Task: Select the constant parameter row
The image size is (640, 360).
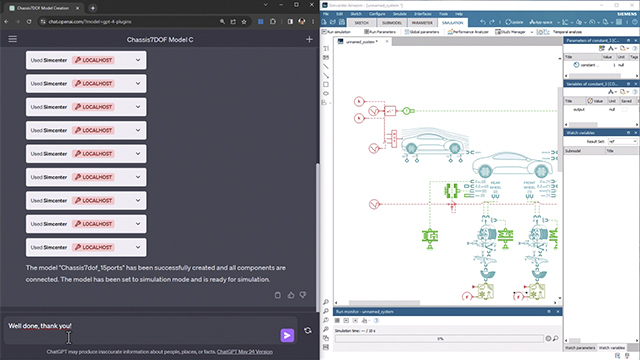Action: [600, 65]
